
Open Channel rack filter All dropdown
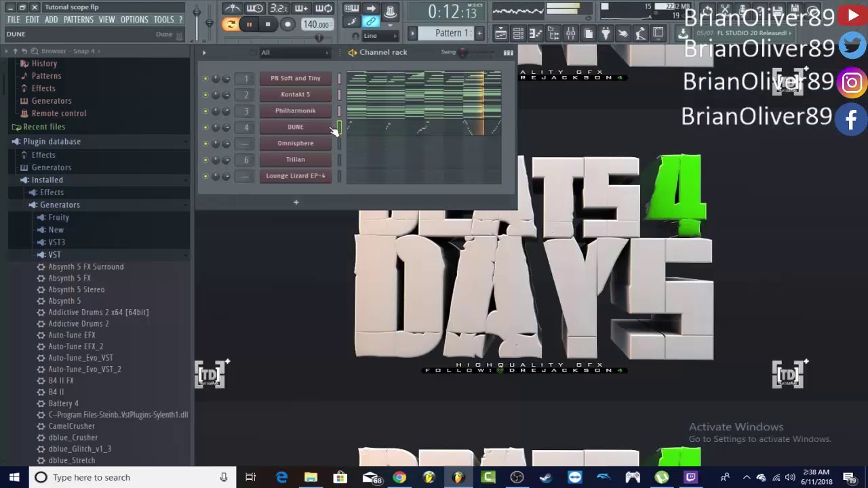[294, 52]
